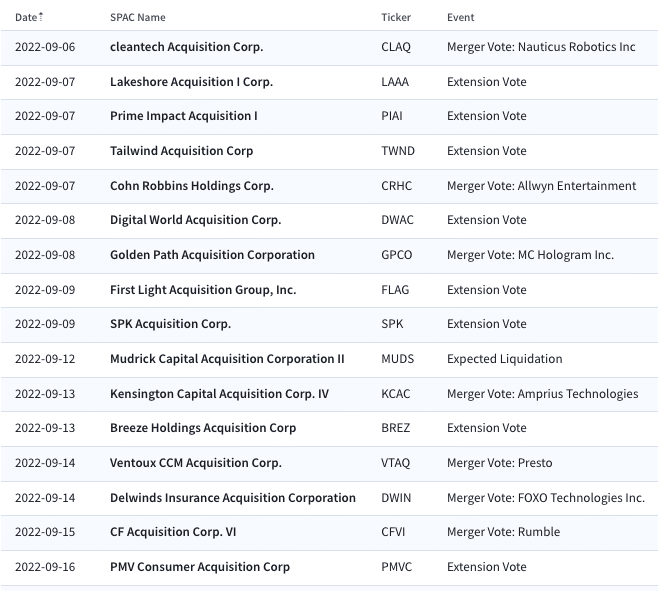This screenshot has width=658, height=591.
Task: Click the Ticker column header
Action: coord(396,17)
